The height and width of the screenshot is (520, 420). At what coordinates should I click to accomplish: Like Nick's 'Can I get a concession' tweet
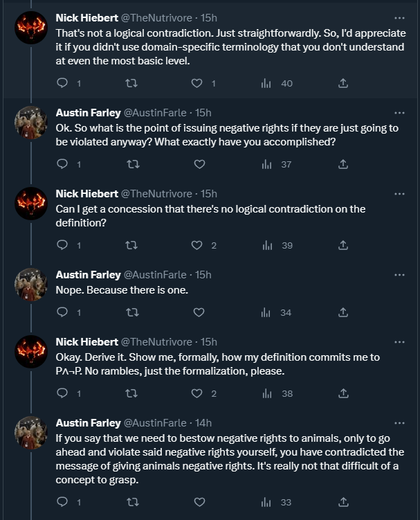coord(199,245)
